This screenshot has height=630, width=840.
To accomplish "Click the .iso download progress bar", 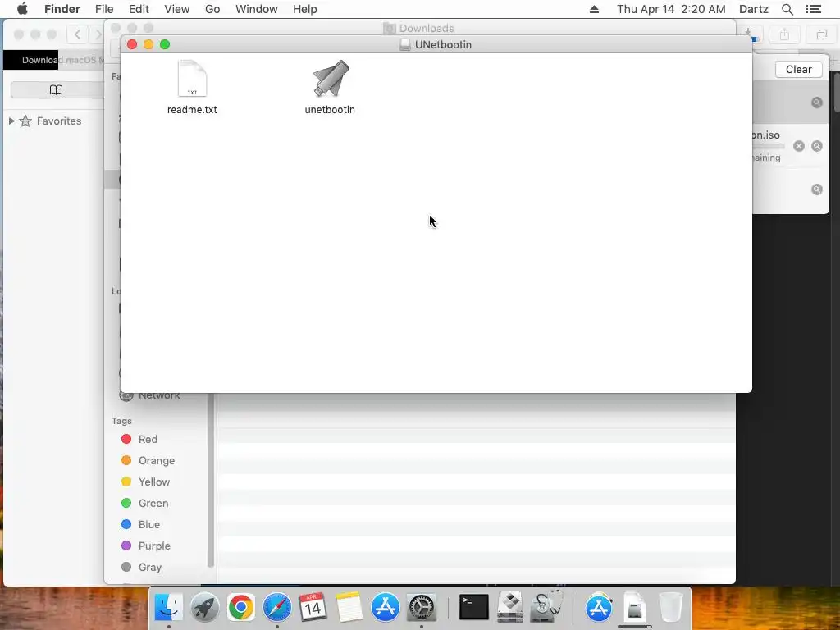I will point(769,146).
